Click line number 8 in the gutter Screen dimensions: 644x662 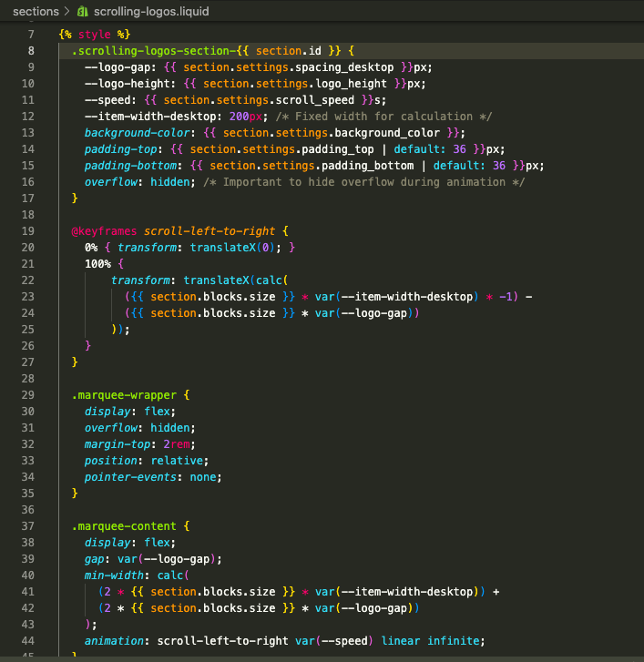[31, 51]
